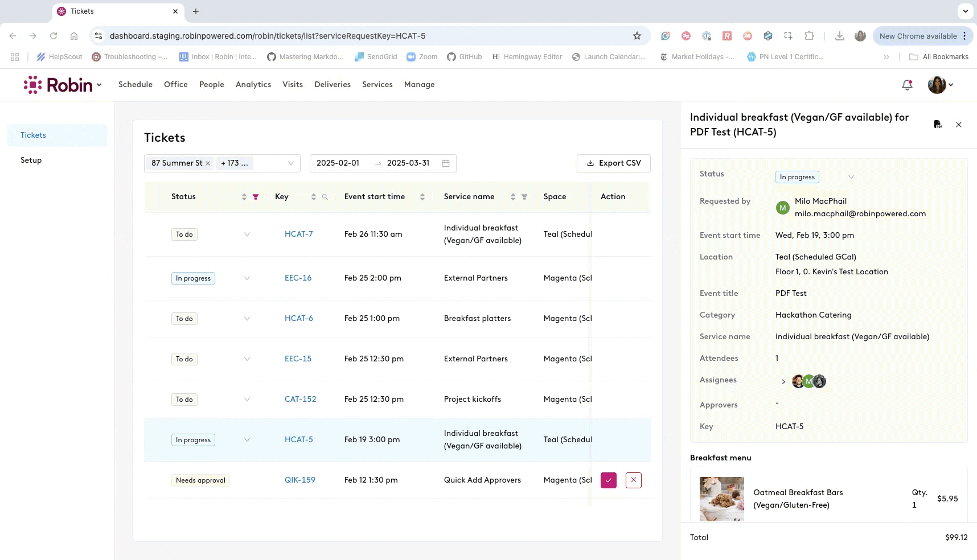The width and height of the screenshot is (977, 560).
Task: Open Deliveries section
Action: (332, 85)
